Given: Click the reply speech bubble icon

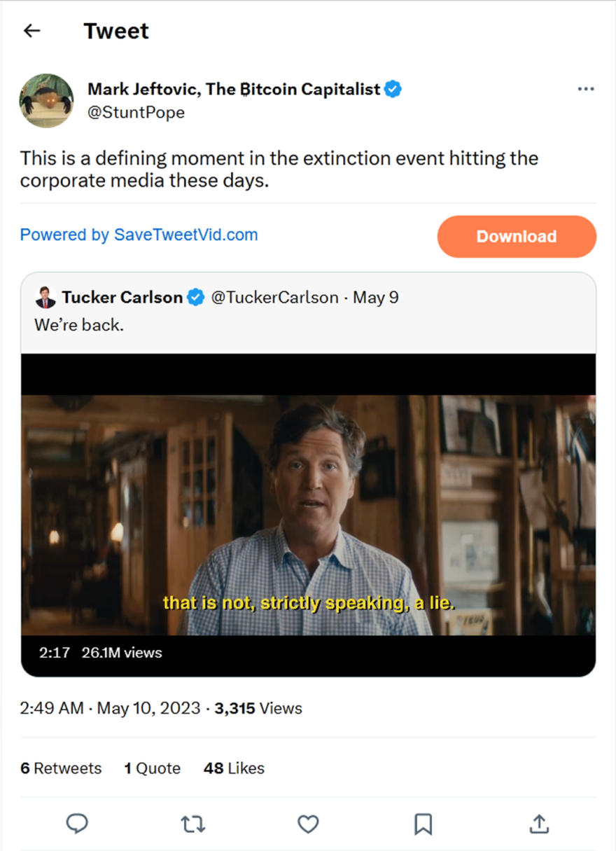Looking at the screenshot, I should (x=77, y=824).
